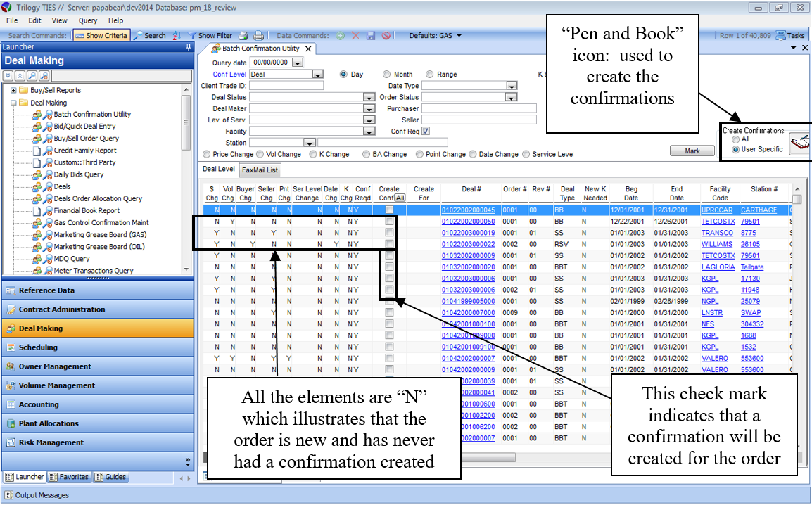Viewport: 812px width, 505px height.
Task: Pin the Launcher panel using pushpin icon
Action: (x=188, y=47)
